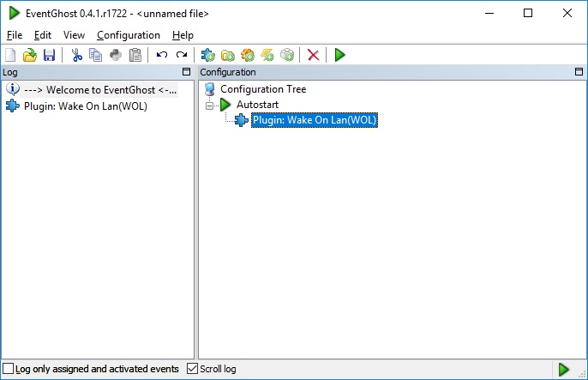Open the View menu
588x380 pixels.
tap(74, 35)
